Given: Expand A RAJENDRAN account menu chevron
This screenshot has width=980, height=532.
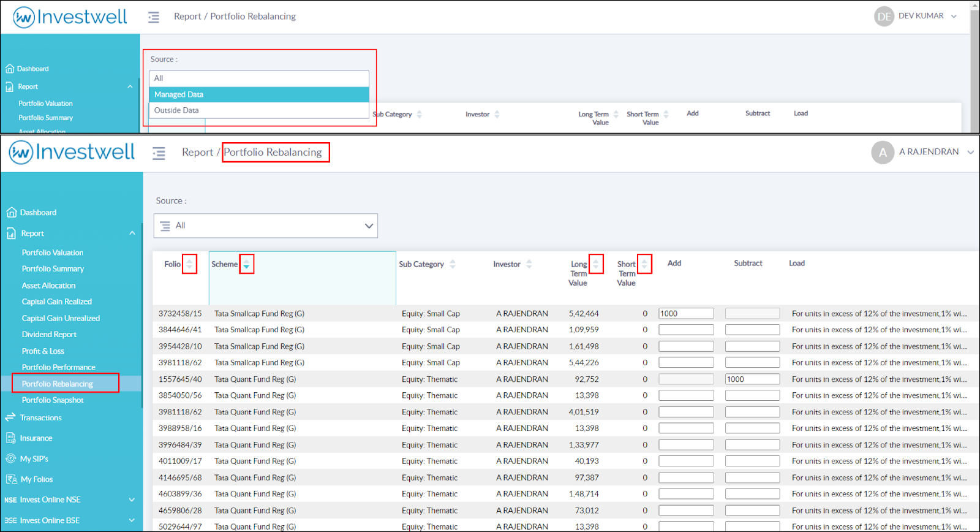Looking at the screenshot, I should pyautogui.click(x=971, y=153).
